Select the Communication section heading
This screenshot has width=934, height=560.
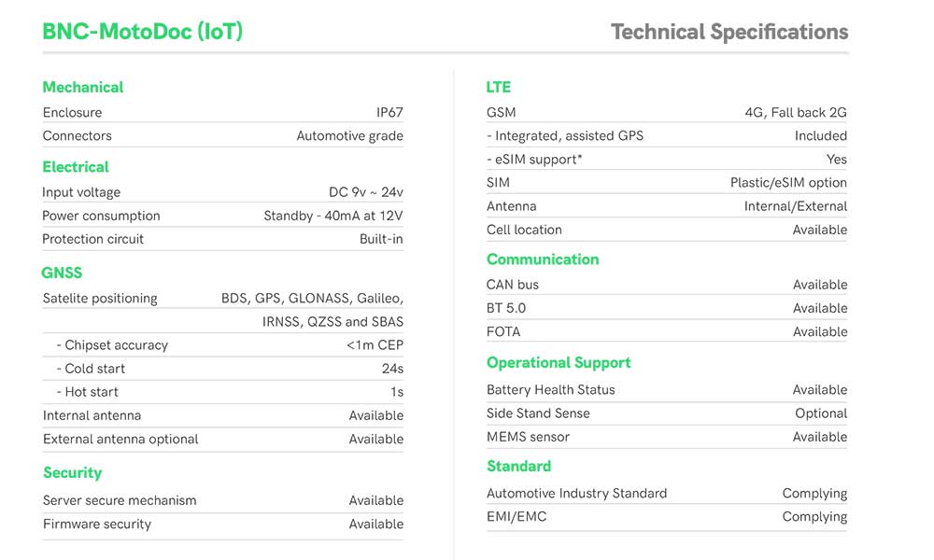coord(543,259)
